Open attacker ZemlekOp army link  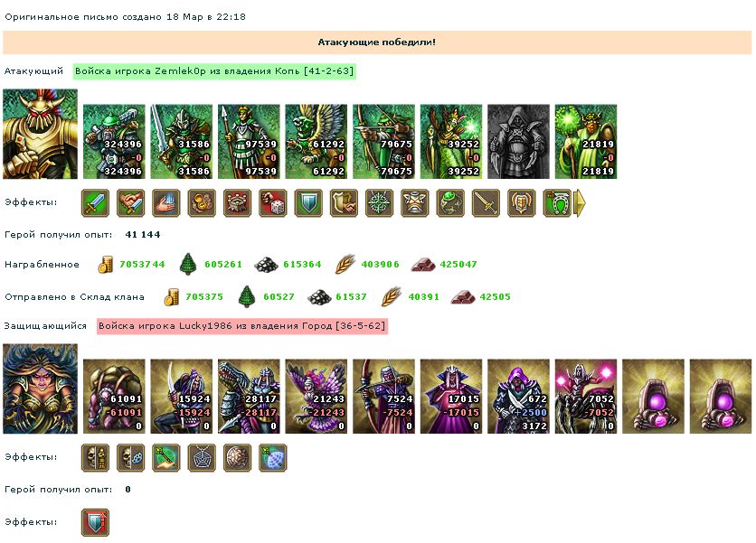coord(214,71)
